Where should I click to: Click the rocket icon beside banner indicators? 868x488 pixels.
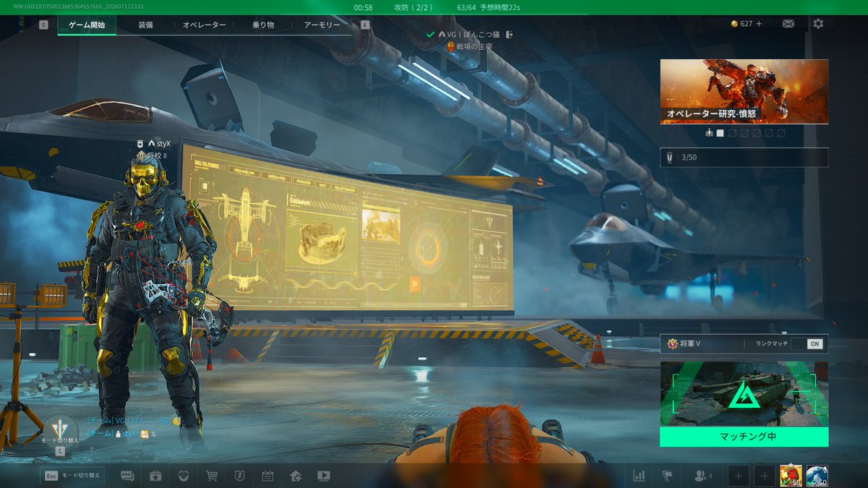(708, 133)
